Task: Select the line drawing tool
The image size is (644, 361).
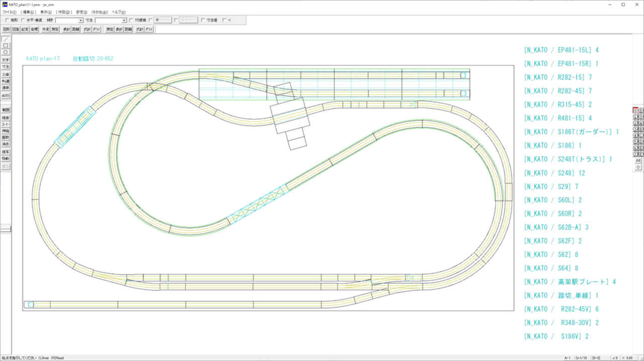Action: (6, 39)
